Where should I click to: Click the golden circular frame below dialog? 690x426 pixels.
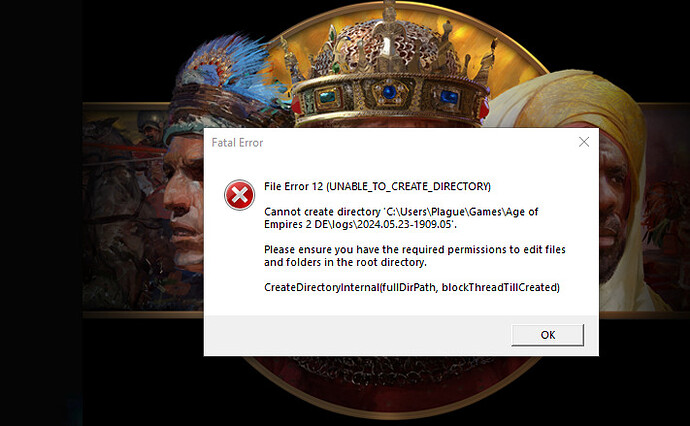pos(392,387)
